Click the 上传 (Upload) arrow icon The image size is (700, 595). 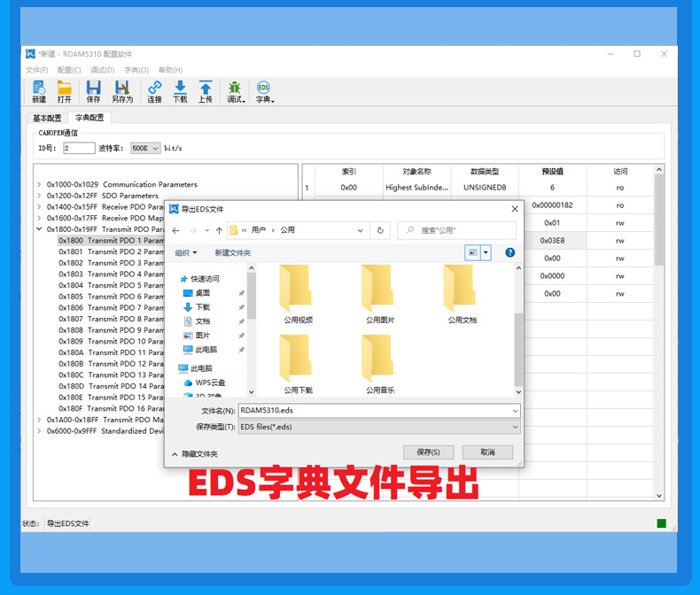point(205,88)
